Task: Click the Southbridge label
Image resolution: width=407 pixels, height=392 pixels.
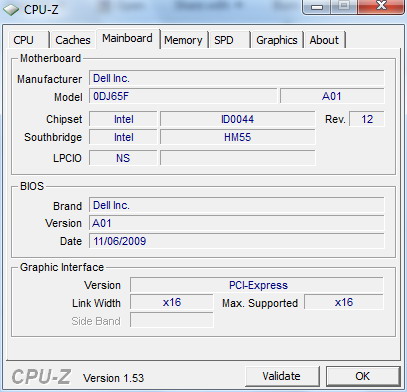Action: point(53,137)
